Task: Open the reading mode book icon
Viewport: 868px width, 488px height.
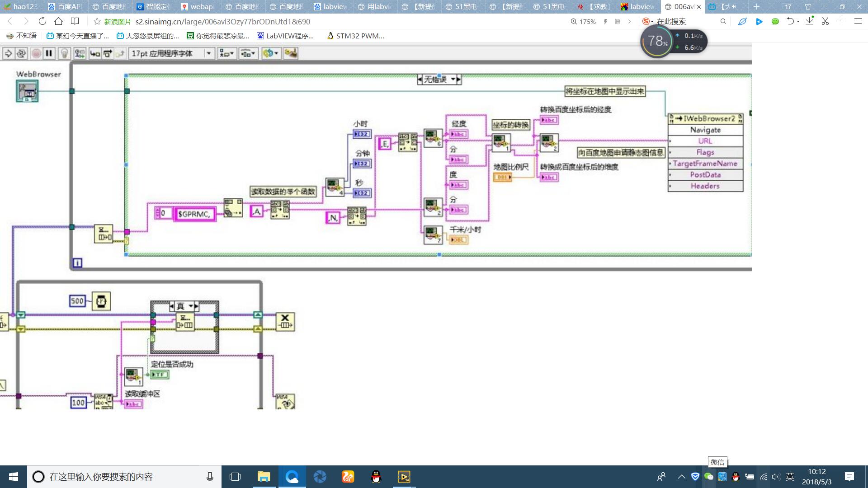Action: click(75, 21)
